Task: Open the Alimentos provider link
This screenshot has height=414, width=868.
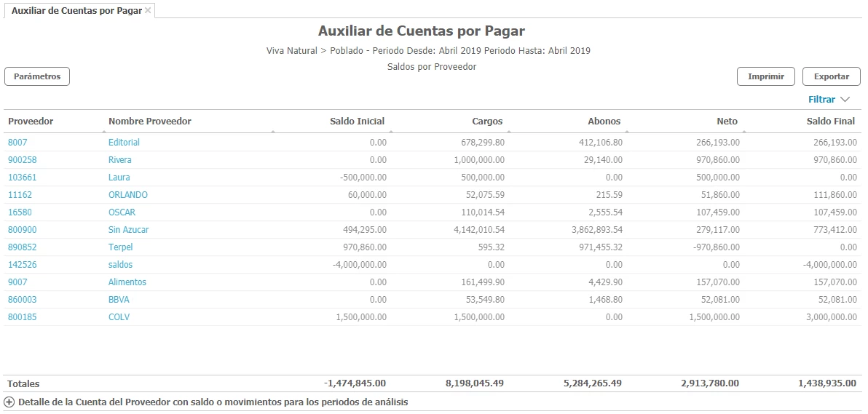Action: coord(127,282)
